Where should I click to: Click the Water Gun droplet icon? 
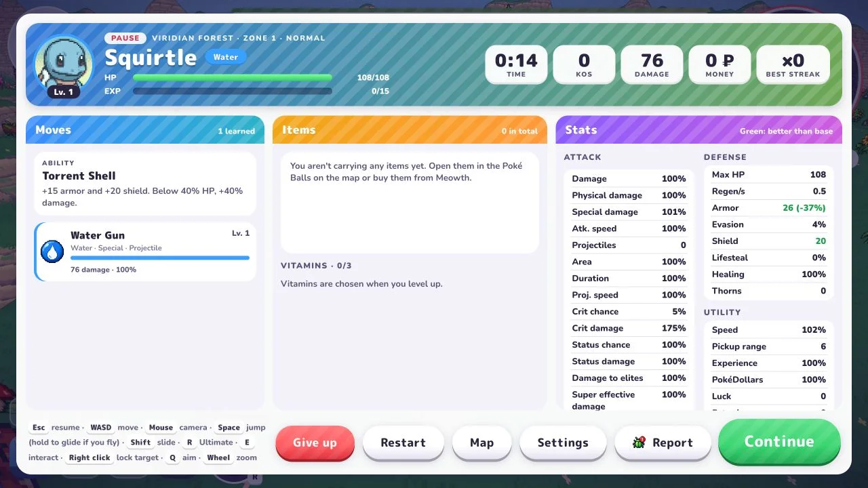pyautogui.click(x=52, y=251)
